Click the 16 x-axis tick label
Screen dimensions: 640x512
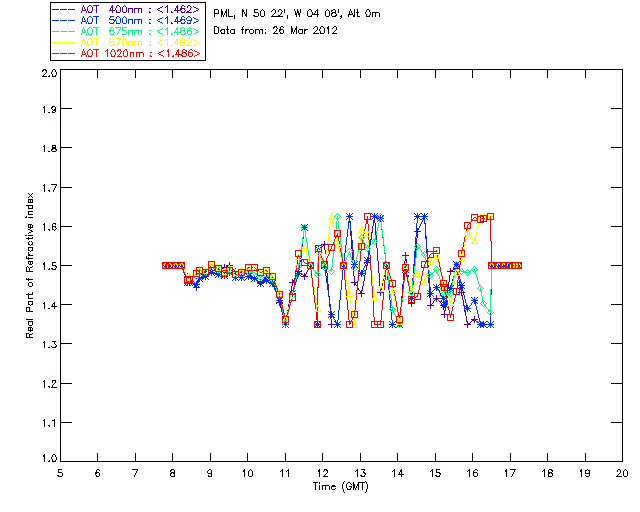[x=473, y=473]
